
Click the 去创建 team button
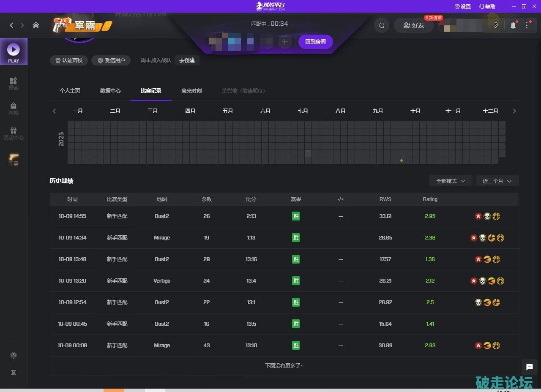pyautogui.click(x=187, y=60)
